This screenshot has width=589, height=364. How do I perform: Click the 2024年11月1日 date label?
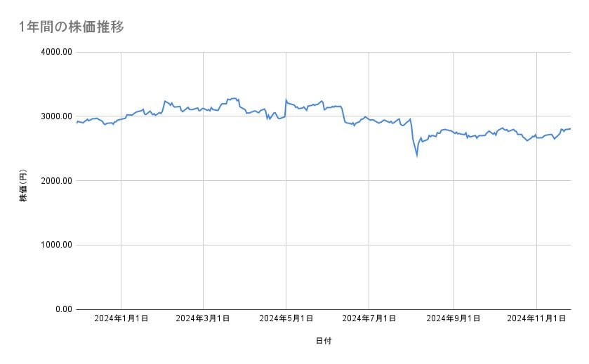pyautogui.click(x=536, y=318)
